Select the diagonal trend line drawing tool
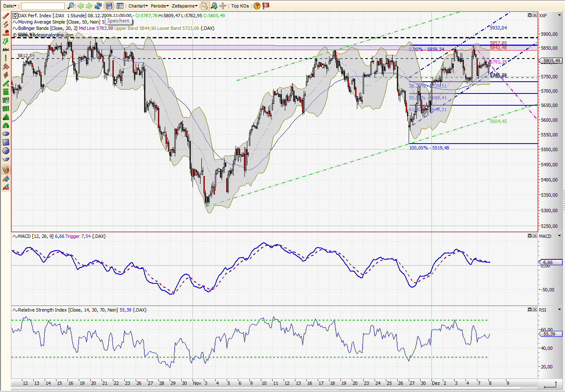The image size is (565, 392). click(5, 15)
